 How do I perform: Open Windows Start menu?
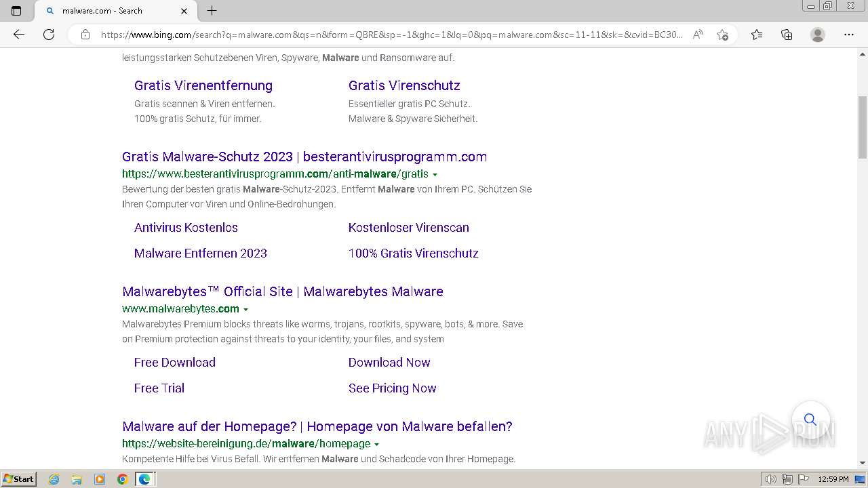click(19, 479)
